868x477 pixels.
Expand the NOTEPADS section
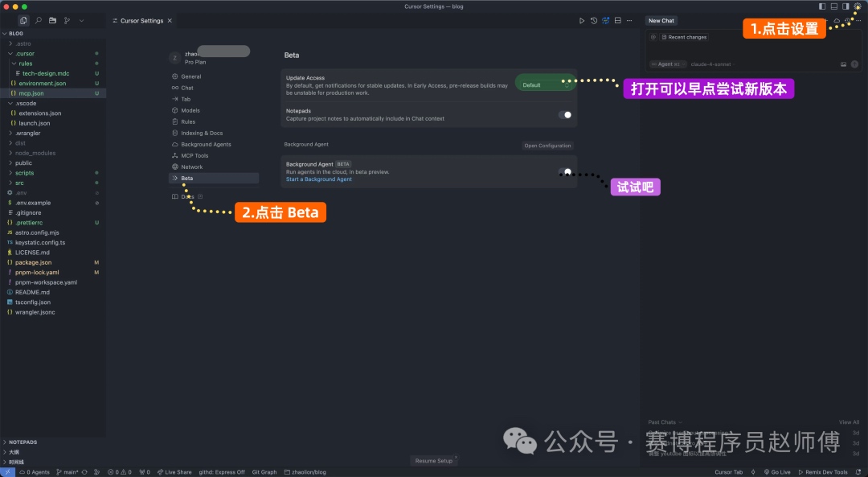click(53, 442)
